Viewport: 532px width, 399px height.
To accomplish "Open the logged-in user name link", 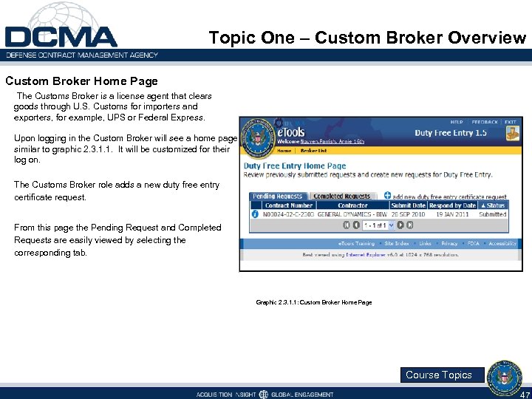I will tap(332, 141).
